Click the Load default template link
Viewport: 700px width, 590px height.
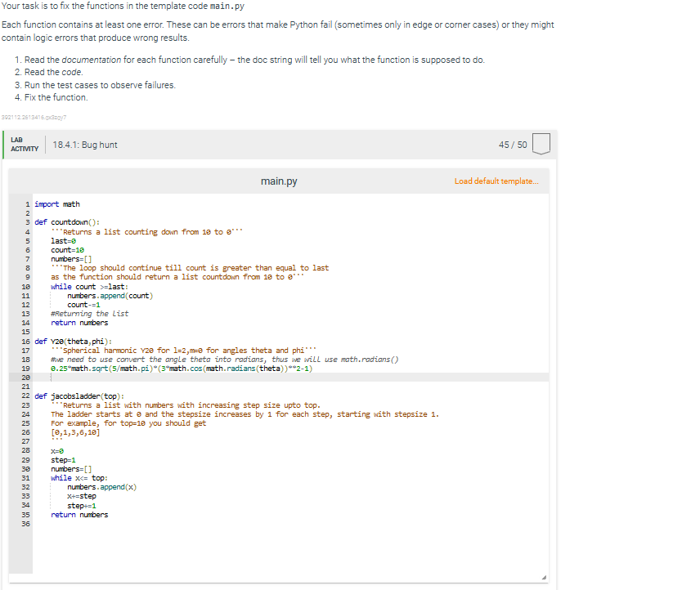click(x=496, y=181)
